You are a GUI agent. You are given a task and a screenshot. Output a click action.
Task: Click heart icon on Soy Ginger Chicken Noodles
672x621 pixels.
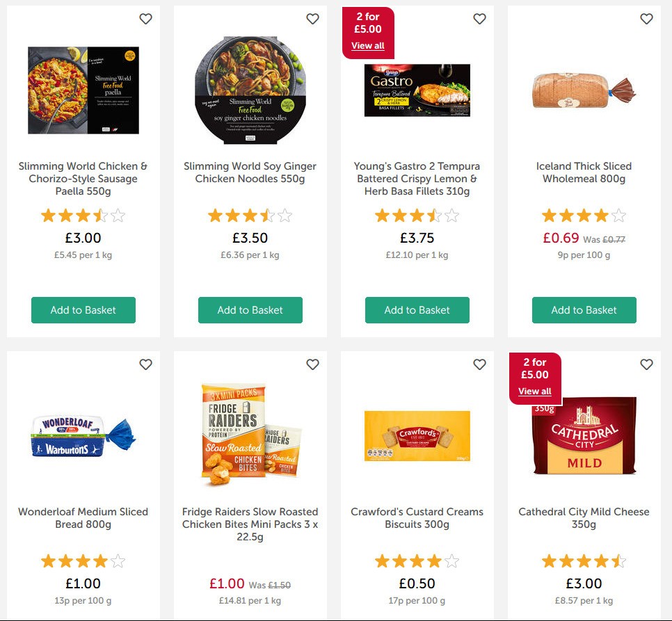tap(312, 19)
